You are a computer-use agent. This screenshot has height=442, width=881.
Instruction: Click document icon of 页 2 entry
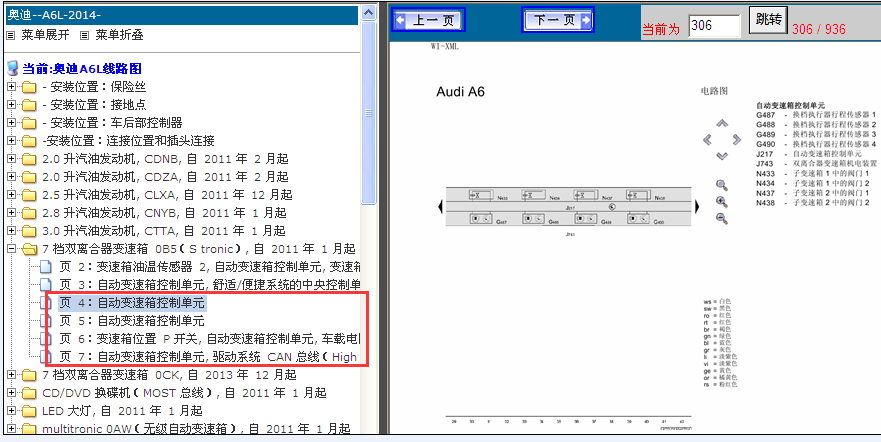(46, 267)
